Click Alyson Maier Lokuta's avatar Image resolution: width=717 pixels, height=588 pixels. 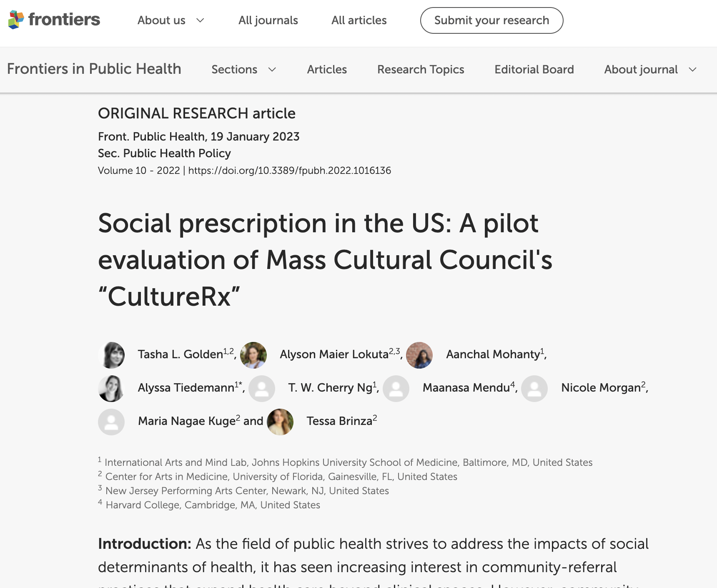point(253,355)
